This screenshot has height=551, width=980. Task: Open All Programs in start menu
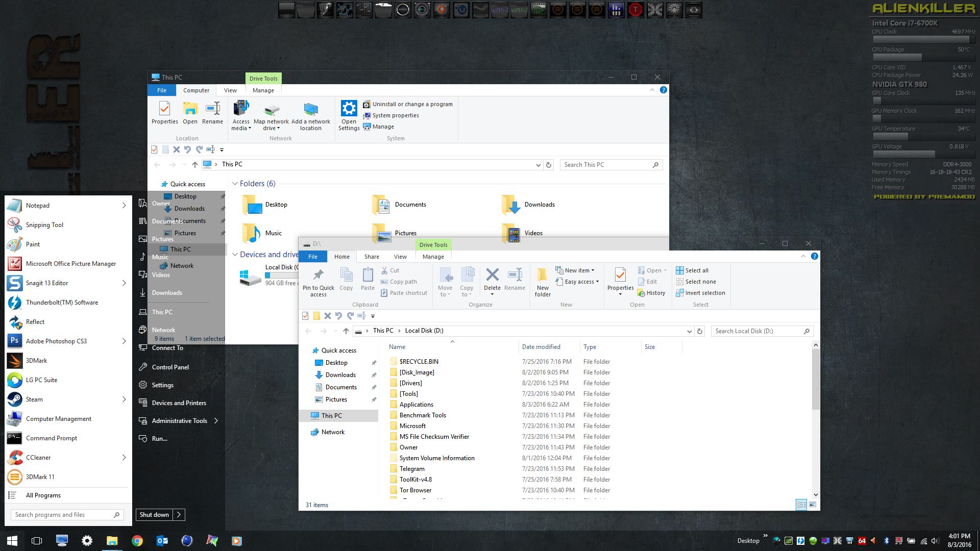point(68,495)
